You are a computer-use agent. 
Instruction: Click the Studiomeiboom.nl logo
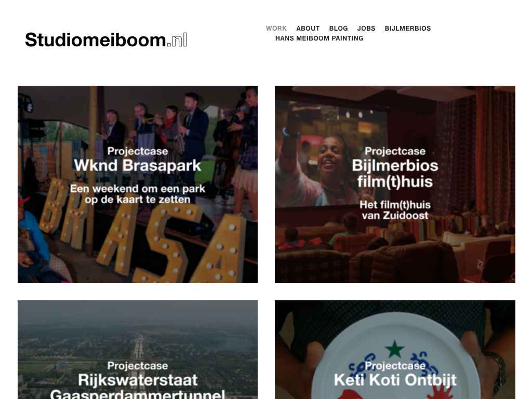coord(106,39)
